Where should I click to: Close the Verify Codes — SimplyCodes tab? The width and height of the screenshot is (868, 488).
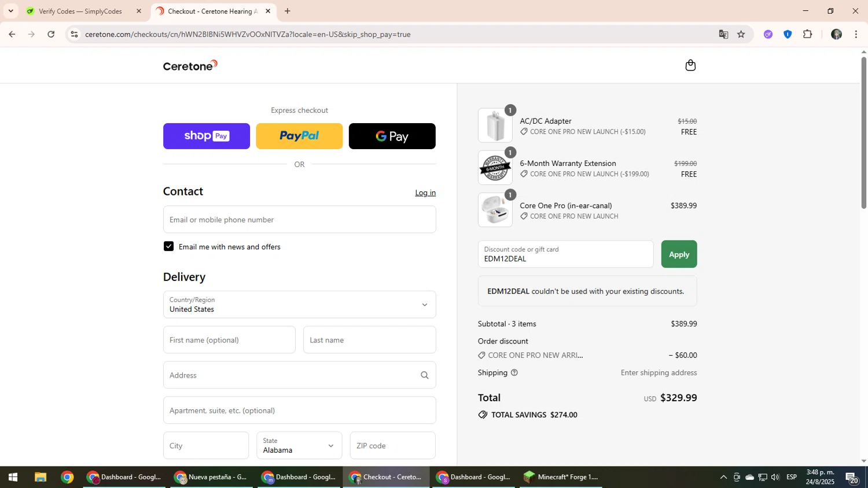point(139,11)
